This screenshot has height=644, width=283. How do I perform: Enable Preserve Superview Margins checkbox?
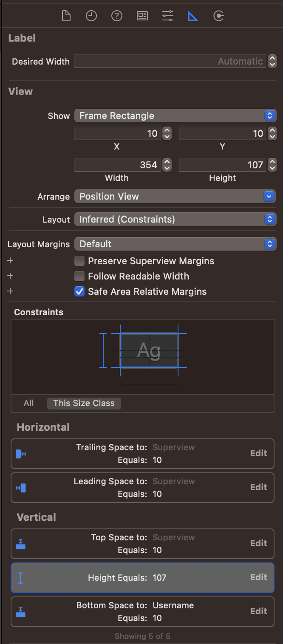pos(79,261)
